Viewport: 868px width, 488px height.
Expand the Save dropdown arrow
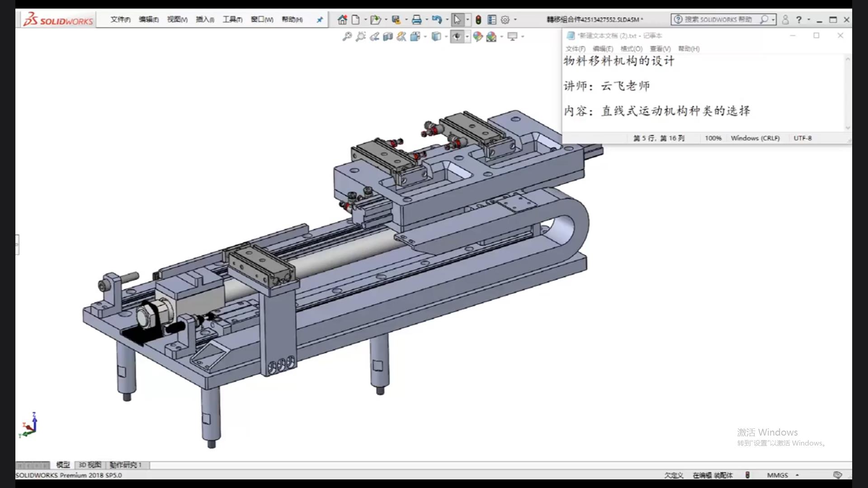click(x=406, y=19)
